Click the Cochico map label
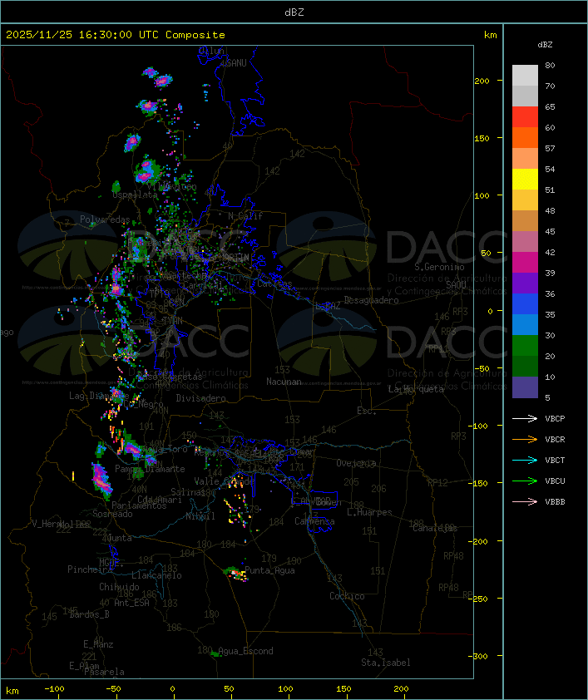 [347, 596]
